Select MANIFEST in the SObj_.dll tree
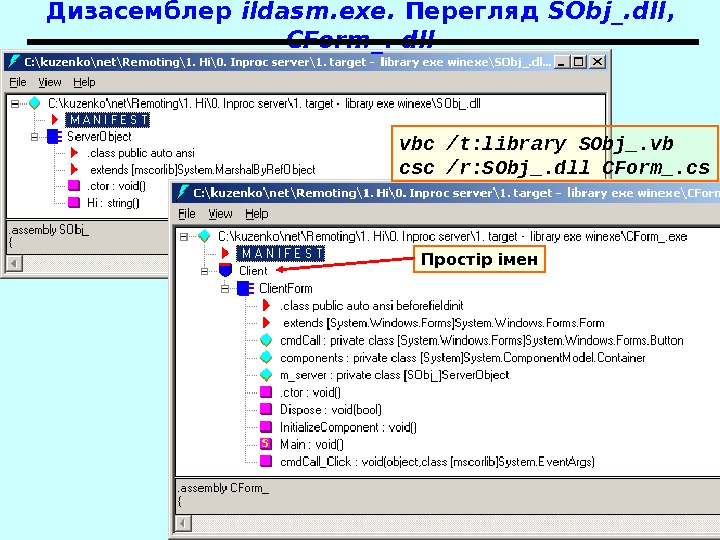 pyautogui.click(x=107, y=120)
